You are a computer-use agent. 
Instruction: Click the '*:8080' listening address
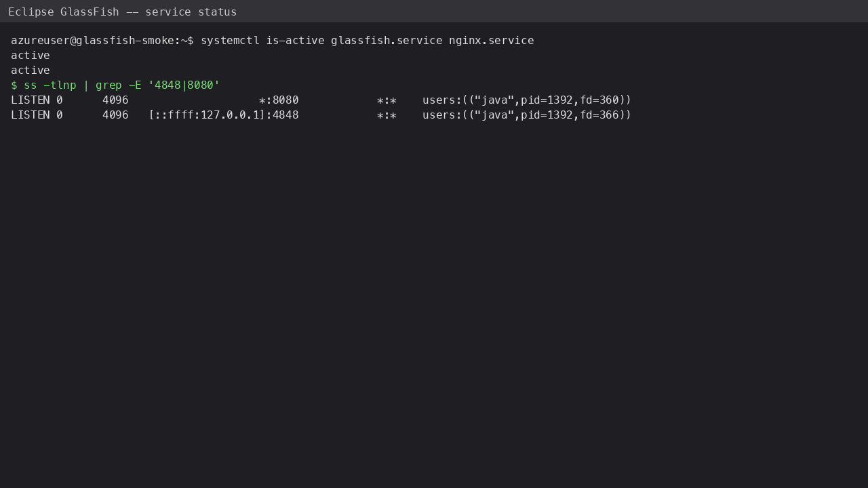click(x=279, y=100)
